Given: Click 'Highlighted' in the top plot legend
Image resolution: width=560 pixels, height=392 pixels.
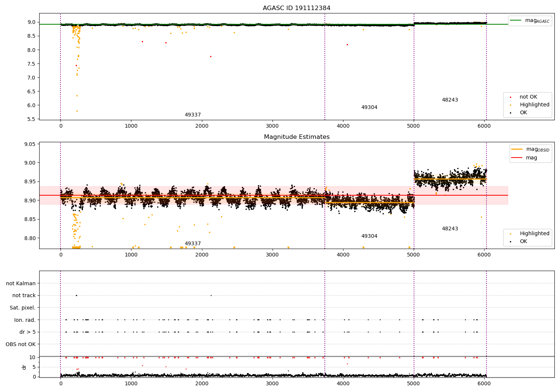Looking at the screenshot, I should [535, 105].
